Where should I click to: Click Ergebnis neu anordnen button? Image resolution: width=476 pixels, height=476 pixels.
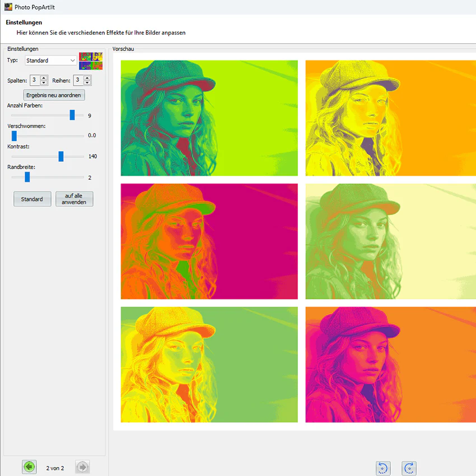coord(54,95)
